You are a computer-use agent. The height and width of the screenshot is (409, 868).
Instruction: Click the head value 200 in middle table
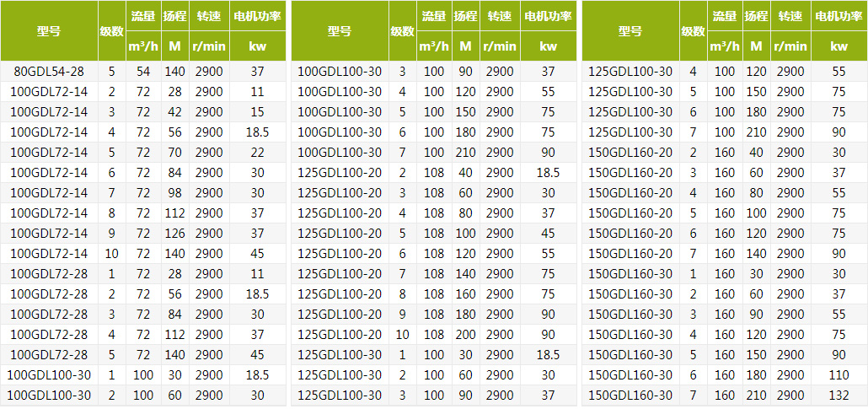(464, 335)
